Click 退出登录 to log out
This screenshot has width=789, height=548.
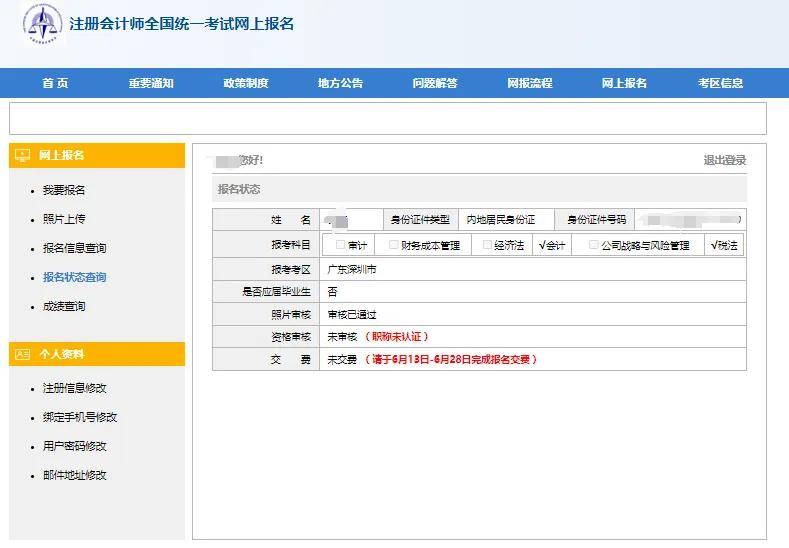pos(725,161)
